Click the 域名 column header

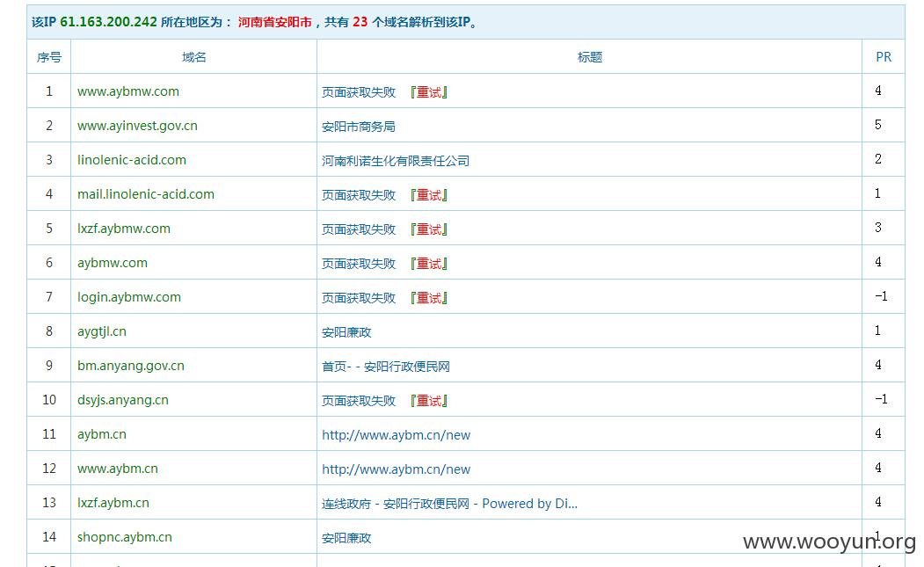194,57
